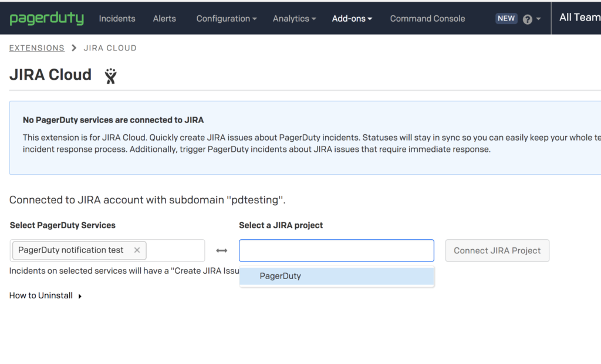This screenshot has width=601, height=364.
Task: Click the PagerDuty logo
Action: [46, 18]
